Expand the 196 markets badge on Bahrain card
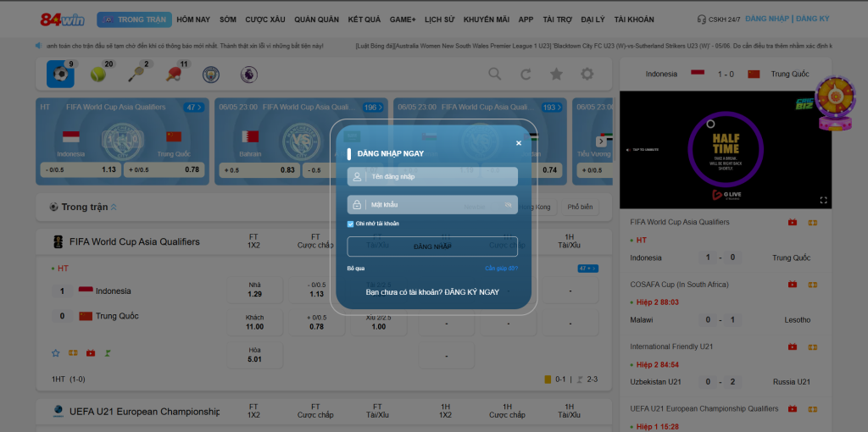Viewport: 868px width, 432px height. pos(373,108)
